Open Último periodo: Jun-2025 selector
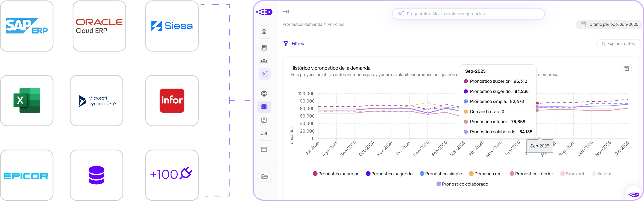The width and height of the screenshot is (644, 201). [x=609, y=25]
